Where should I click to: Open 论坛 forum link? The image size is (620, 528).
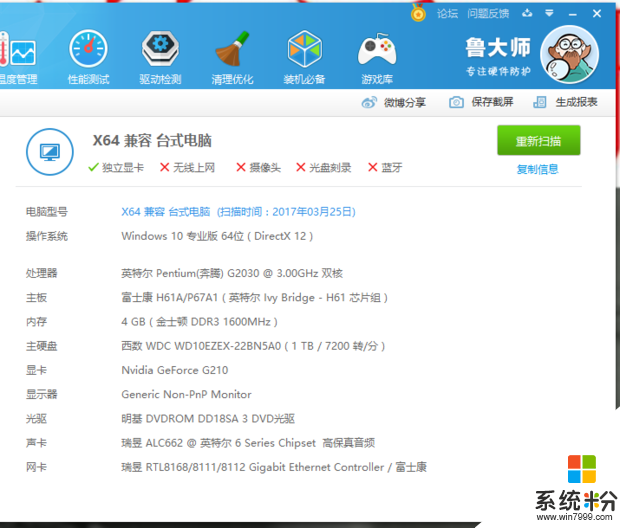click(x=447, y=14)
